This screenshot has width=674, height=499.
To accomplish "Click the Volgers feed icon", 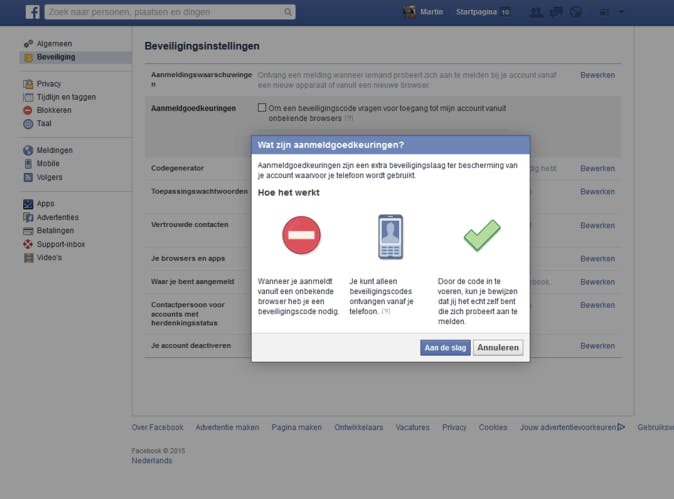I will point(28,177).
